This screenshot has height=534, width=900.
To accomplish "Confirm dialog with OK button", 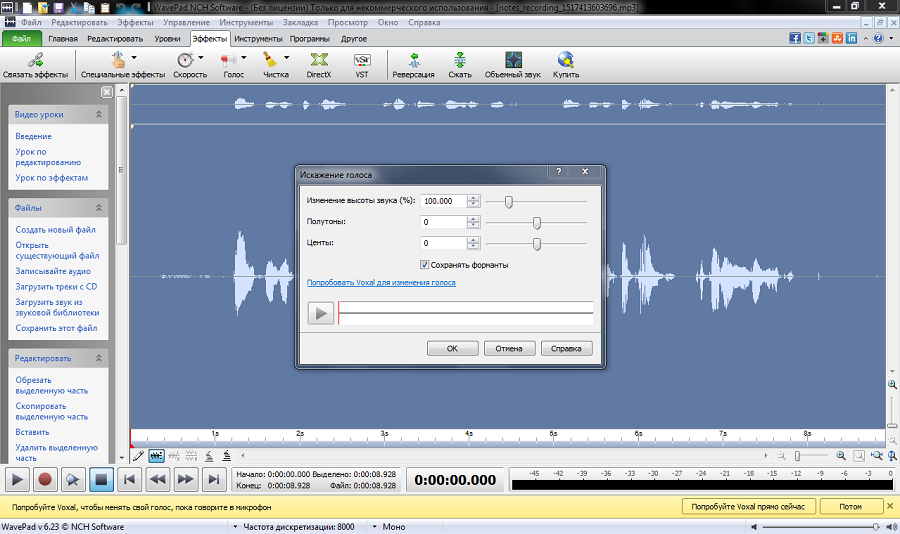I will tap(452, 349).
